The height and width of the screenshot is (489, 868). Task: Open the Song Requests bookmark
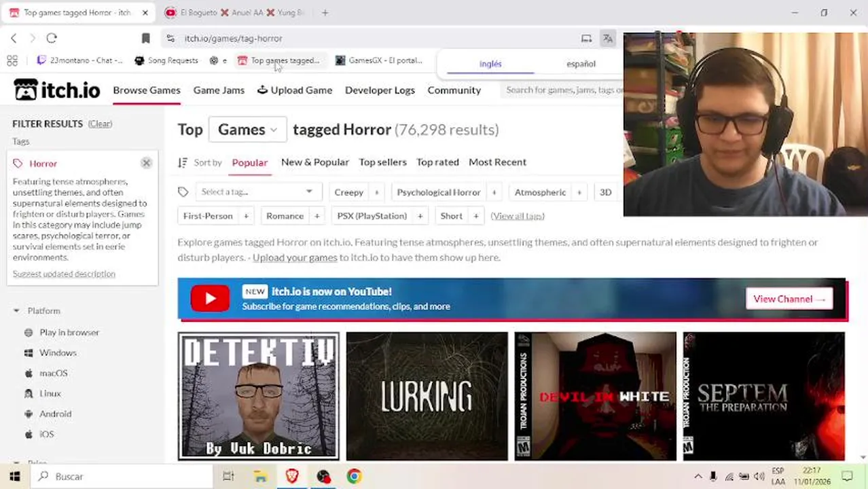[x=166, y=60]
